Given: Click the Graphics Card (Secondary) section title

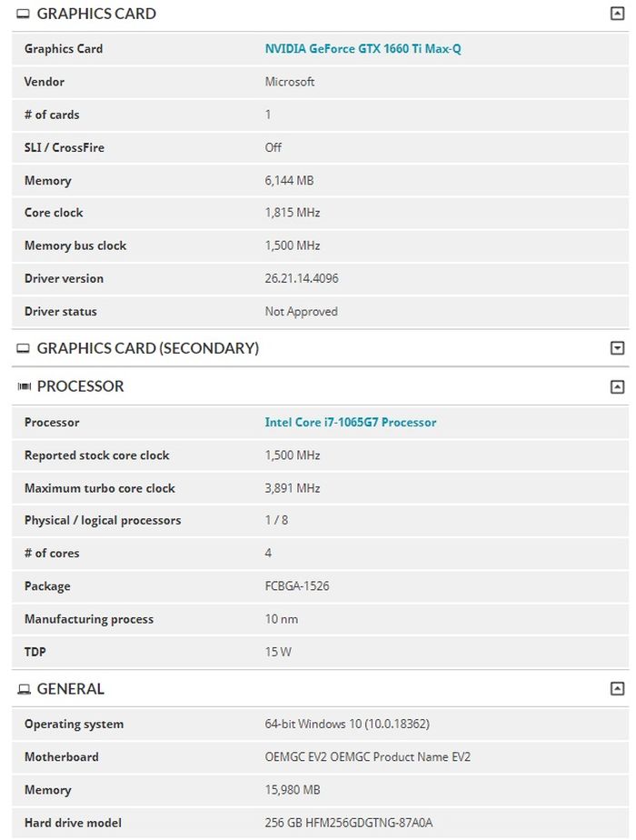Looking at the screenshot, I should click(x=147, y=348).
